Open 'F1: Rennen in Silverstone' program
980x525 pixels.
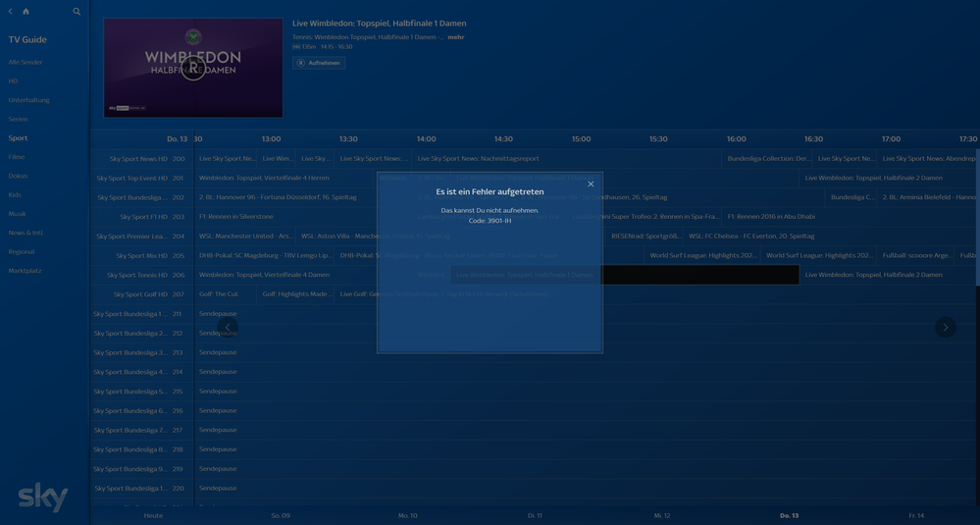[303, 217]
